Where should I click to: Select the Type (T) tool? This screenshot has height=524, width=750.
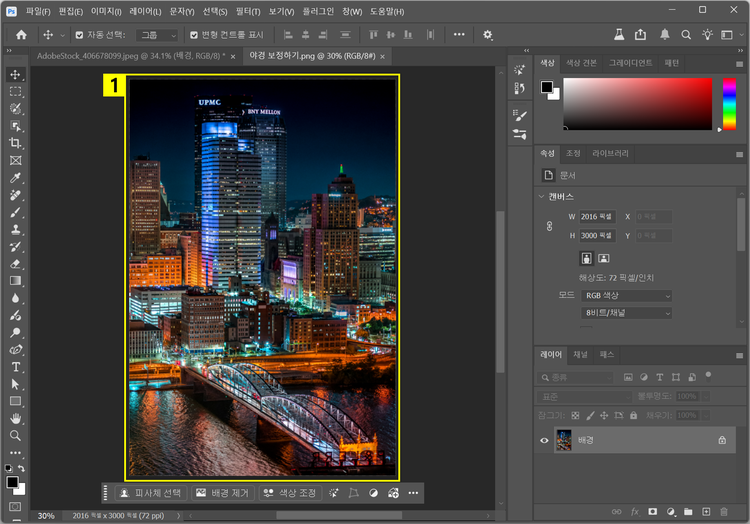point(15,367)
